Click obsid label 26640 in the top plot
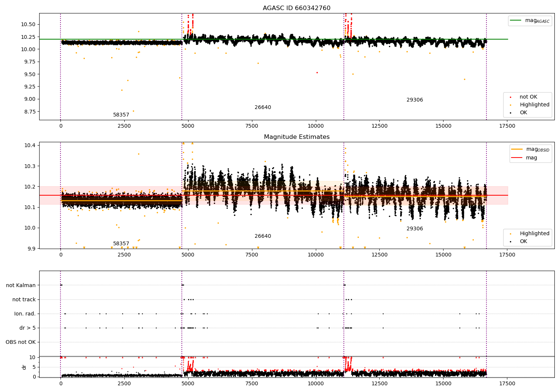 [x=263, y=108]
